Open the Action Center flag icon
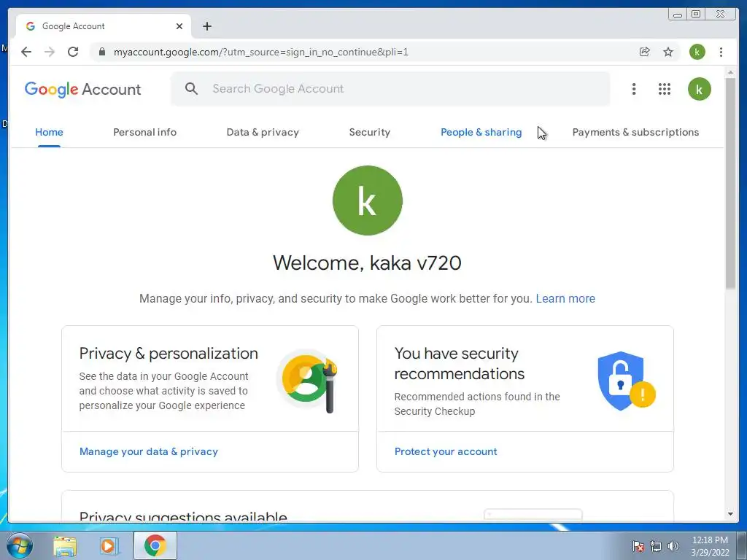 pos(638,546)
